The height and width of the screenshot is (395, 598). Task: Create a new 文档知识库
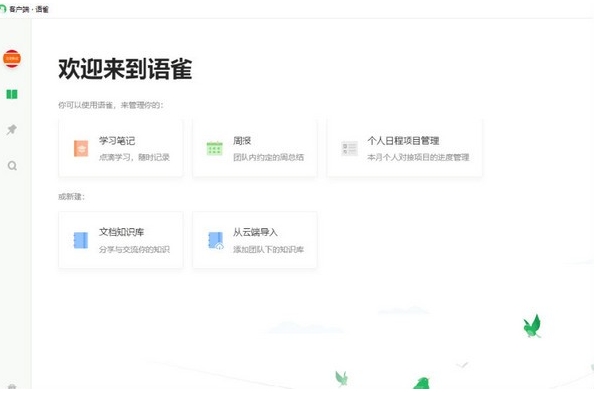121,232
